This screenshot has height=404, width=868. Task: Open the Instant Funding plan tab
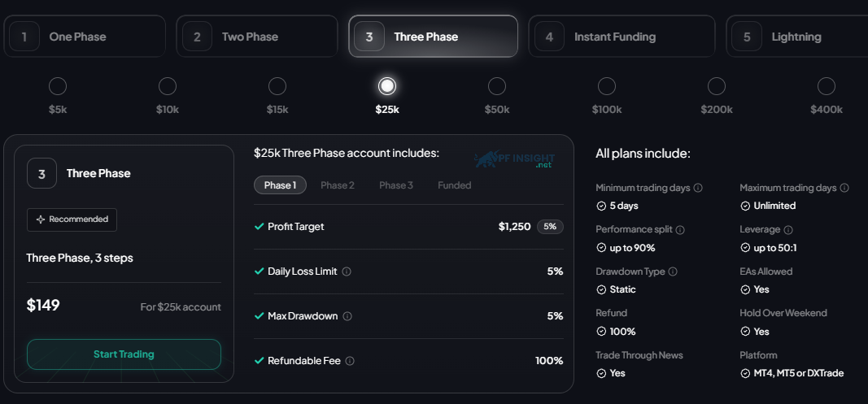tap(622, 37)
